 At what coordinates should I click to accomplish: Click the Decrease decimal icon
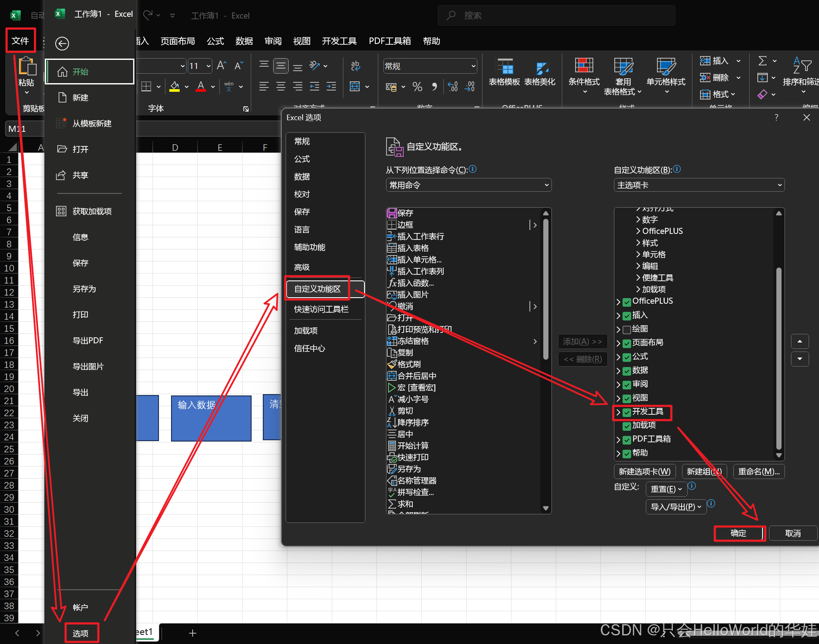[470, 87]
